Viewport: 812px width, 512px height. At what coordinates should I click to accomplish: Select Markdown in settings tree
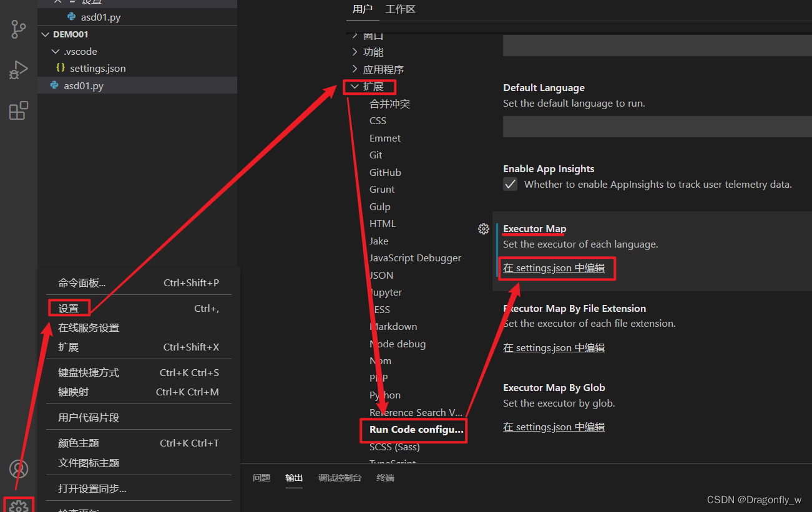coord(393,327)
